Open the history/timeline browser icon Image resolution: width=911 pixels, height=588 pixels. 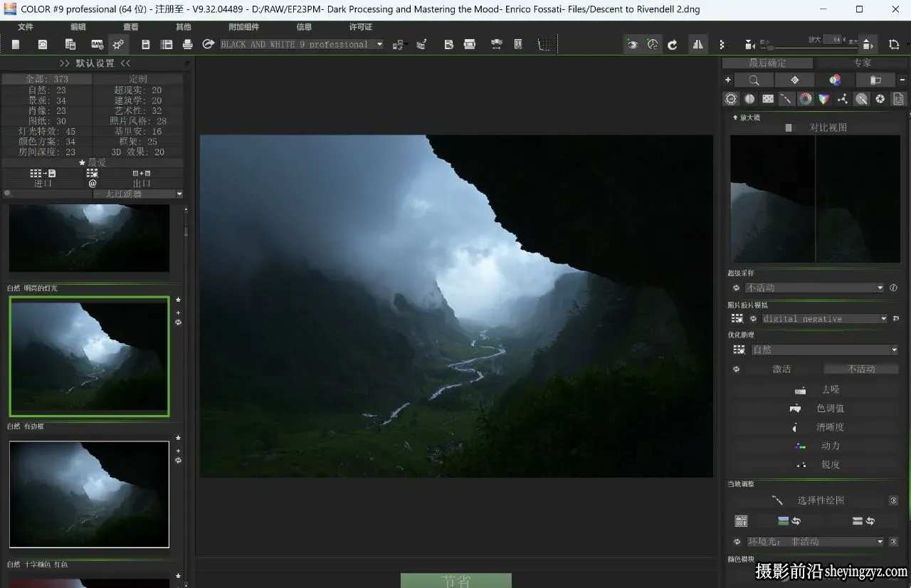(43, 44)
